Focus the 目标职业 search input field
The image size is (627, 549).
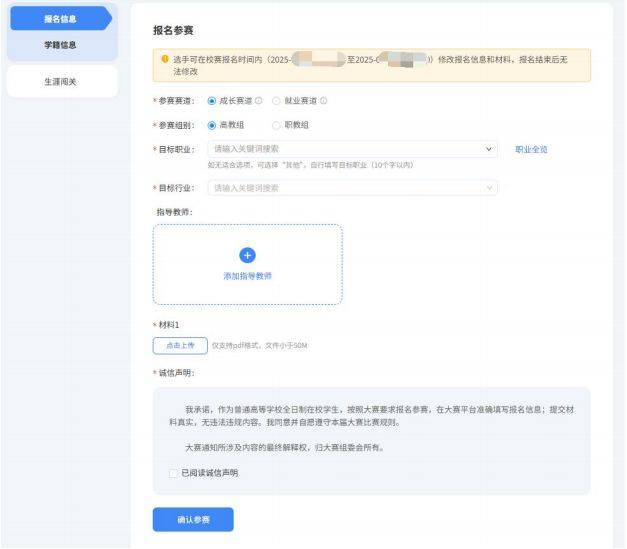click(x=340, y=149)
